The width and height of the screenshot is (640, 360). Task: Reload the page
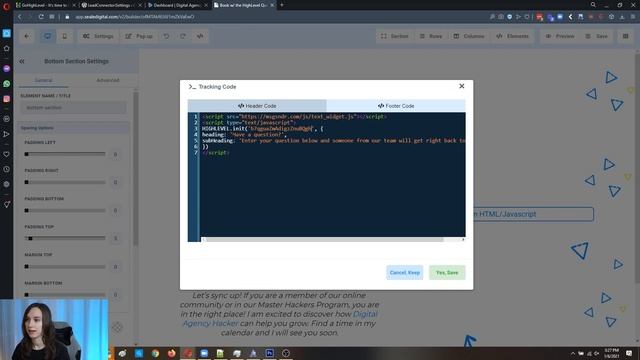[41, 17]
